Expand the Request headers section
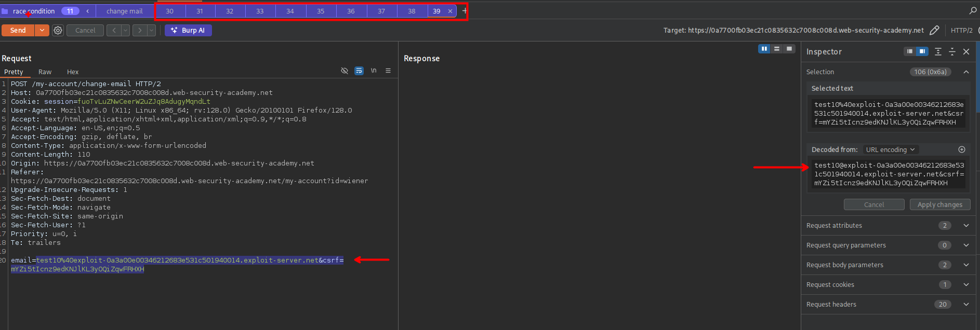980x330 pixels. [x=966, y=305]
